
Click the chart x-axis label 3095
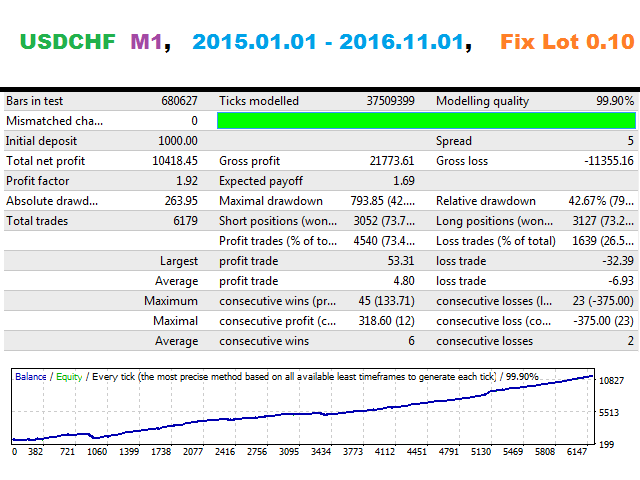[289, 452]
